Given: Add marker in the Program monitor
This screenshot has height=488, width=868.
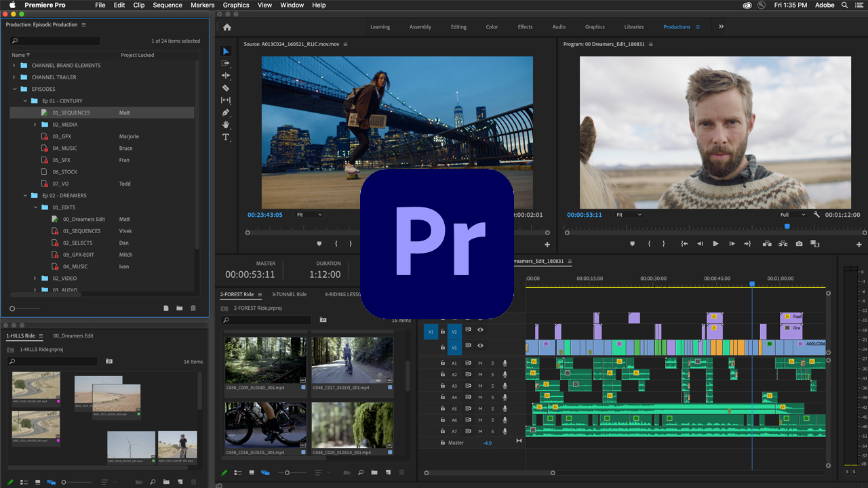Looking at the screenshot, I should tap(632, 244).
